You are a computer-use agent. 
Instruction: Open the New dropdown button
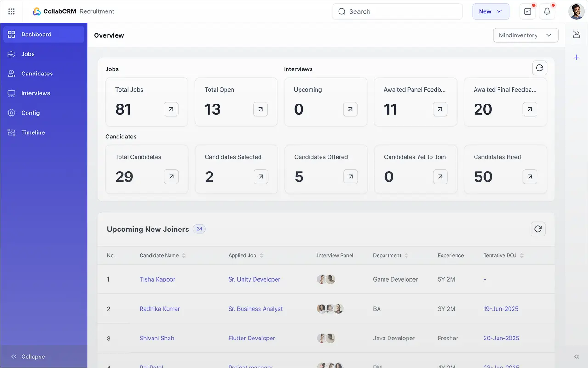click(491, 11)
